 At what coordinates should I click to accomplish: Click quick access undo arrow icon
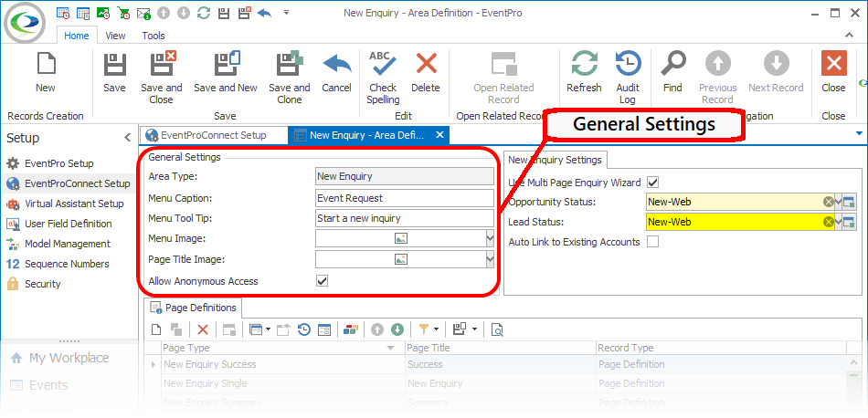pos(264,13)
